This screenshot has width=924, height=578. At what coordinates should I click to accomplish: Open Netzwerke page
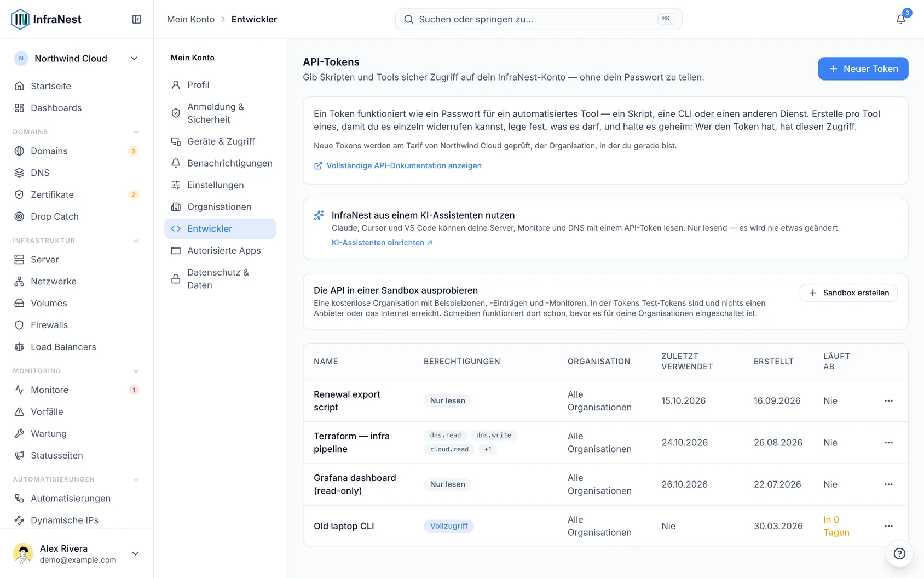pos(77,282)
